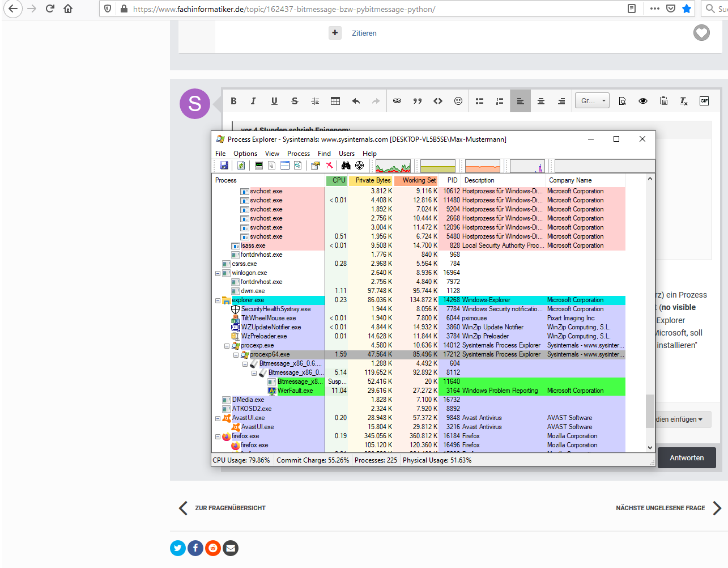The height and width of the screenshot is (568, 728).
Task: Click the insert horizontal rule icon
Action: pos(315,101)
